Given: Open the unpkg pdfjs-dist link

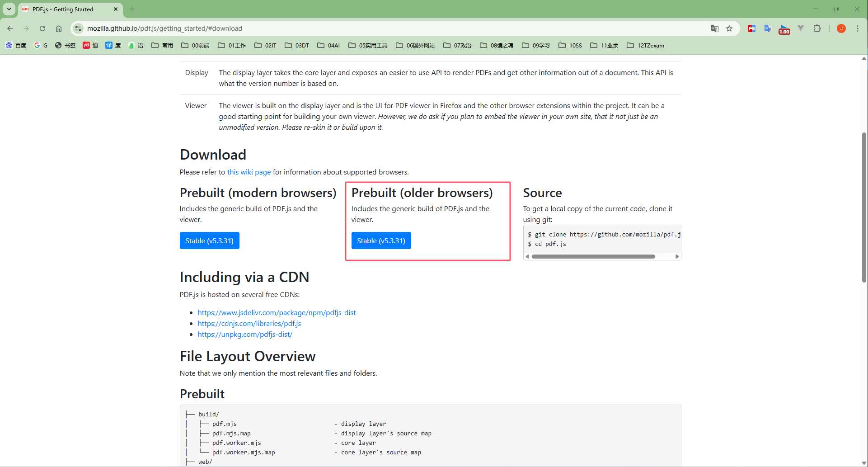Looking at the screenshot, I should 245,335.
